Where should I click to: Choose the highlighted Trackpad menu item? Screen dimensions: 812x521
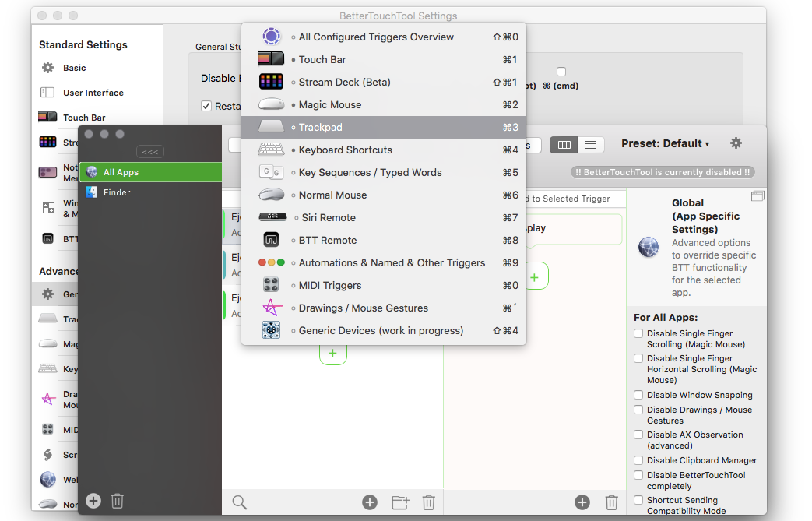384,127
